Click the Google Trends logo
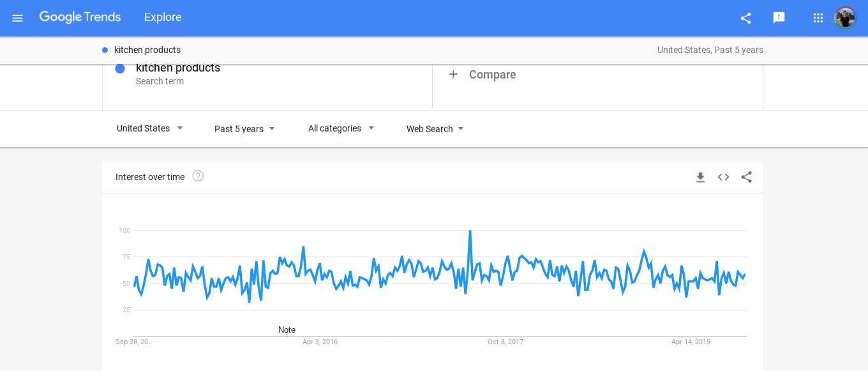868x371 pixels. point(80,17)
